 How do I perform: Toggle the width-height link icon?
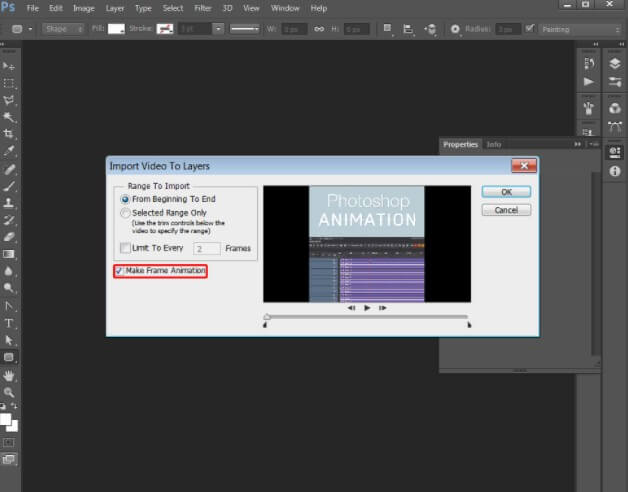pos(319,29)
